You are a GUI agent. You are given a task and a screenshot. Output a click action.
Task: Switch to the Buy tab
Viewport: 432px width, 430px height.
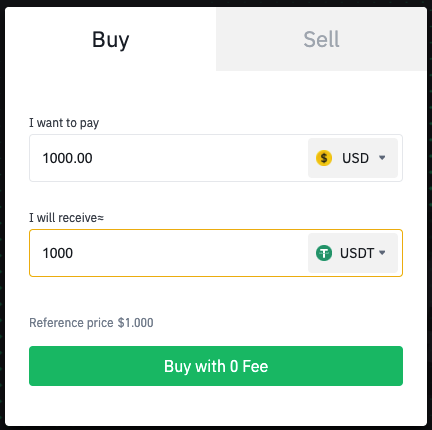(111, 39)
